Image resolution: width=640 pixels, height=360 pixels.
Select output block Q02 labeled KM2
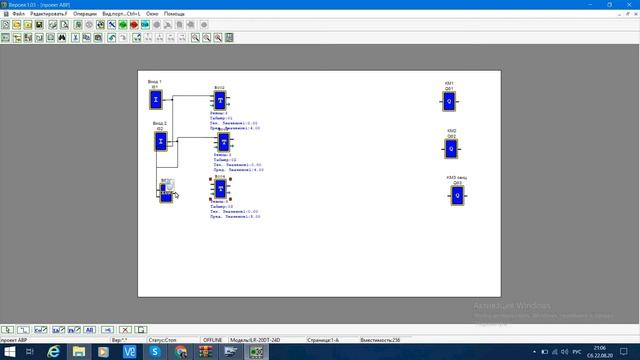click(451, 149)
